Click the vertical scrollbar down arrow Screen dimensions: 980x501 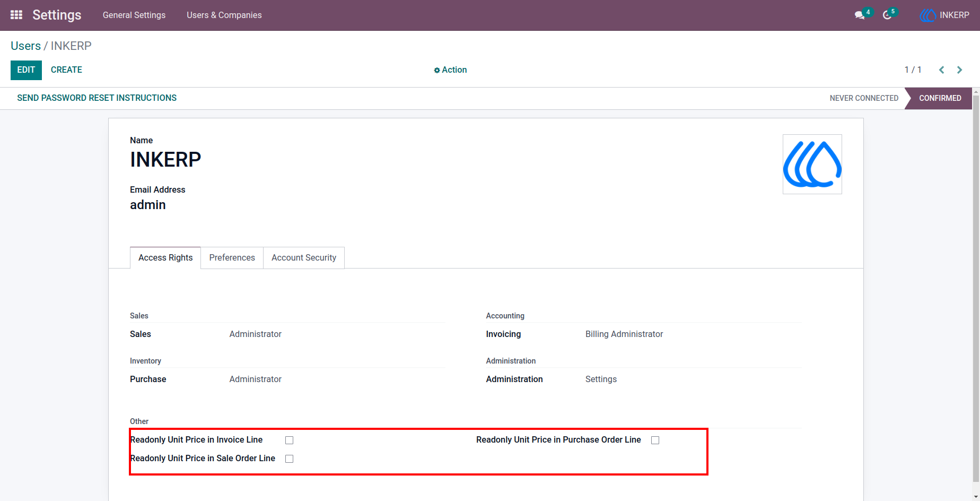(976, 497)
